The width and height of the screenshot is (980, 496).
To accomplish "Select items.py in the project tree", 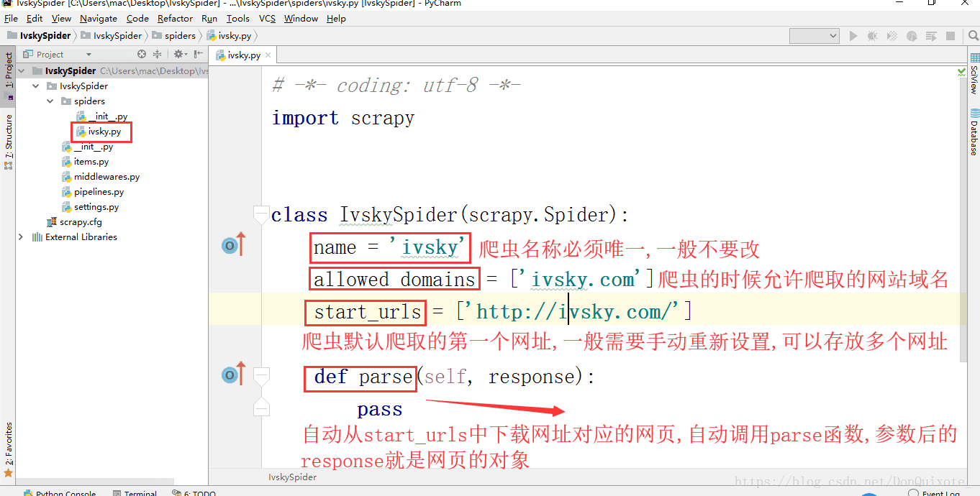I will click(85, 162).
